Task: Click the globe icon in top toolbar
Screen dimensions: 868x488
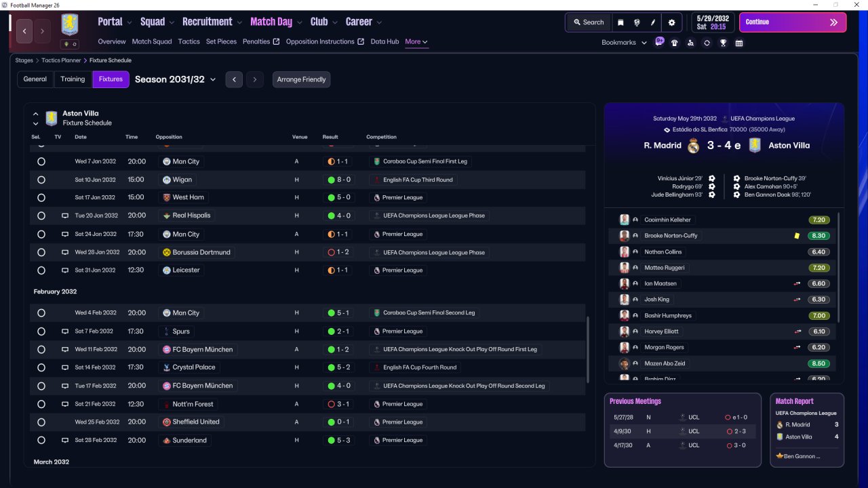Action: tap(637, 22)
